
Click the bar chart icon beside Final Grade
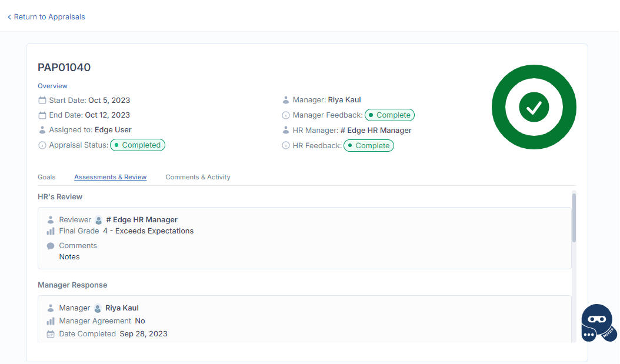click(x=51, y=231)
